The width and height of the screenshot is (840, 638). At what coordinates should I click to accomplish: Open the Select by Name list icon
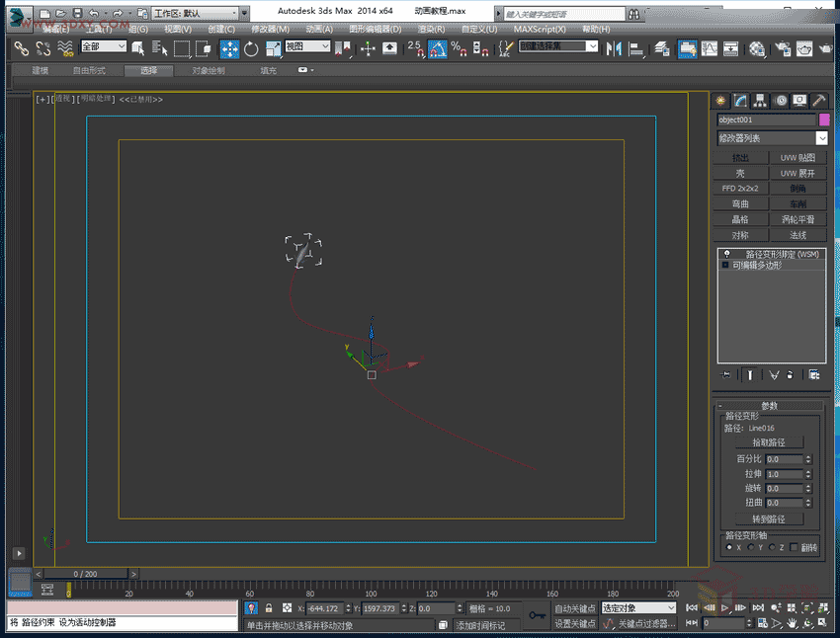pyautogui.click(x=160, y=49)
